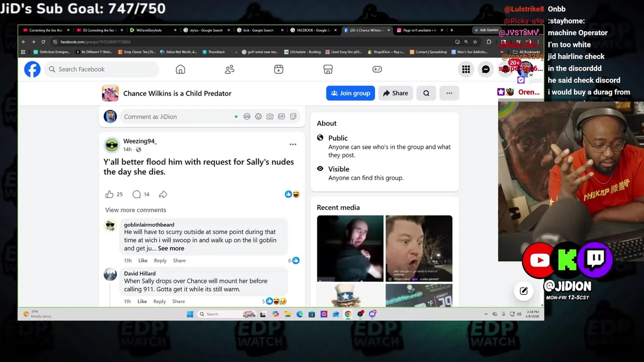Click the Ask Gemini button
The width and height of the screenshot is (644, 362).
tap(486, 30)
